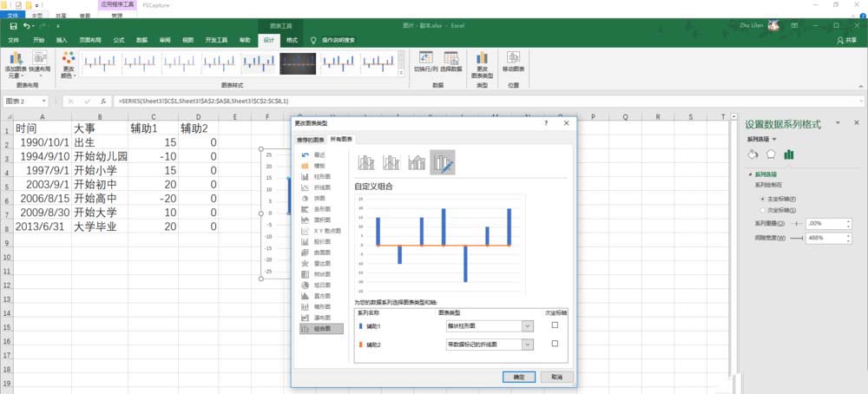Open Quick Access Toolbar customize dropdown

click(57, 26)
